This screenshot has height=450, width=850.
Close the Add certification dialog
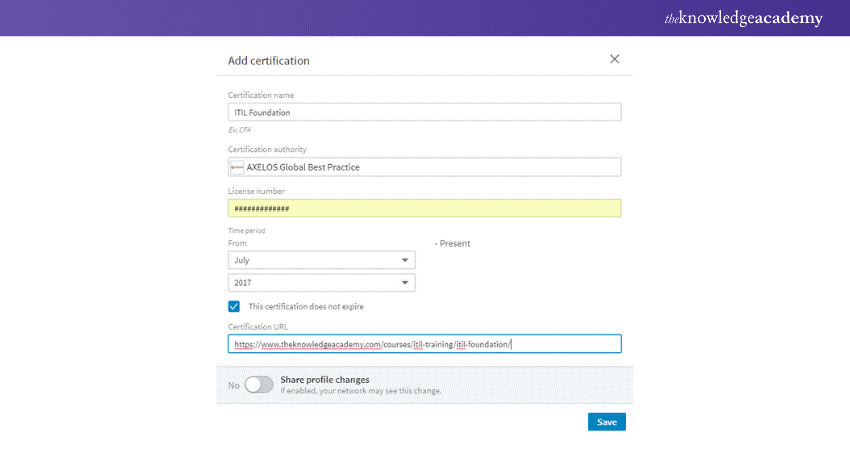[x=614, y=60]
